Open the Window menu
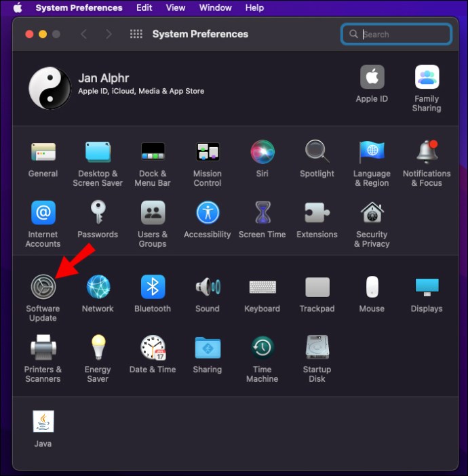 pos(215,7)
